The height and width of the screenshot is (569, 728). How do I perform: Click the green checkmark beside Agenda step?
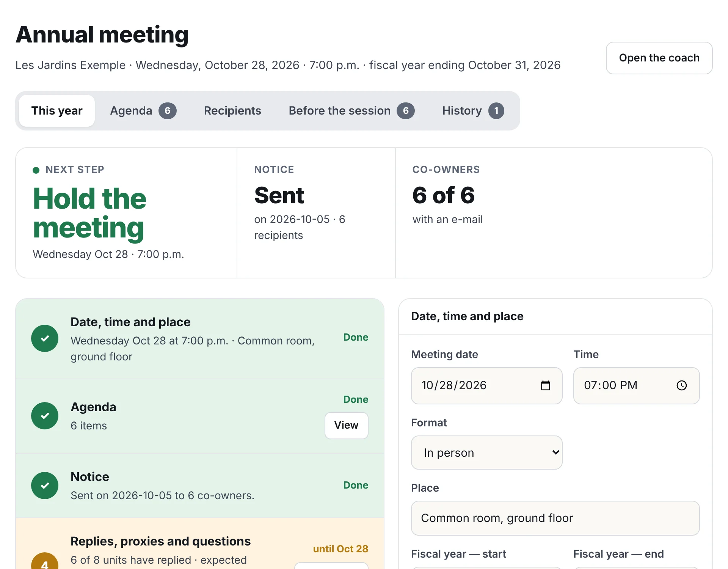point(45,416)
